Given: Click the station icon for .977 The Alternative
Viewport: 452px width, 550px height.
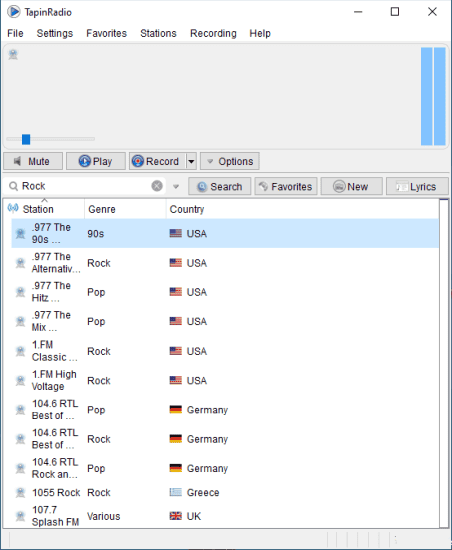Looking at the screenshot, I should click(20, 263).
